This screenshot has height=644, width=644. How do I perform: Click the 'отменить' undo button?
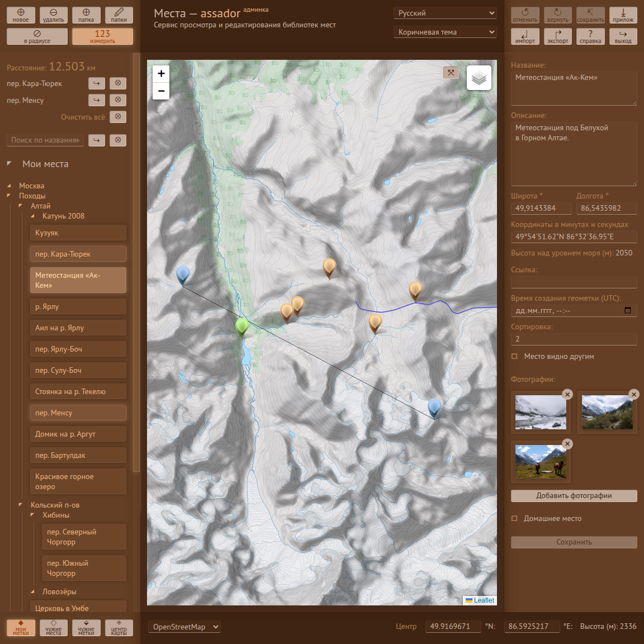(525, 15)
